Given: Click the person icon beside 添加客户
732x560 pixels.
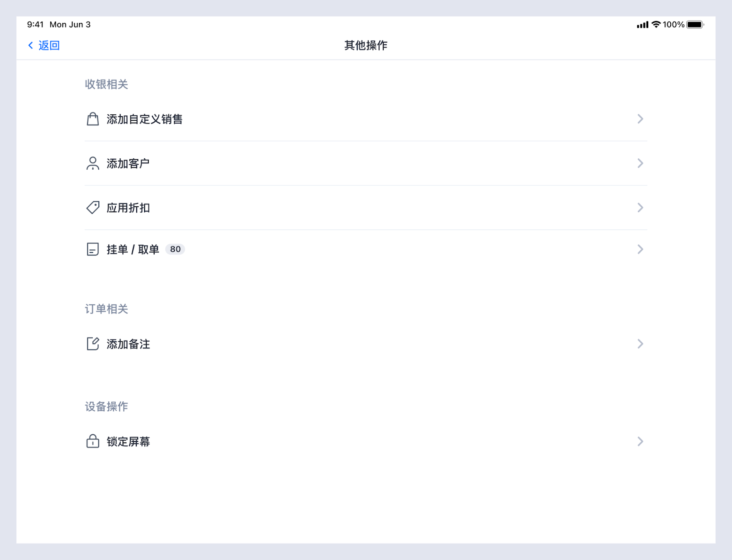Looking at the screenshot, I should click(x=93, y=163).
